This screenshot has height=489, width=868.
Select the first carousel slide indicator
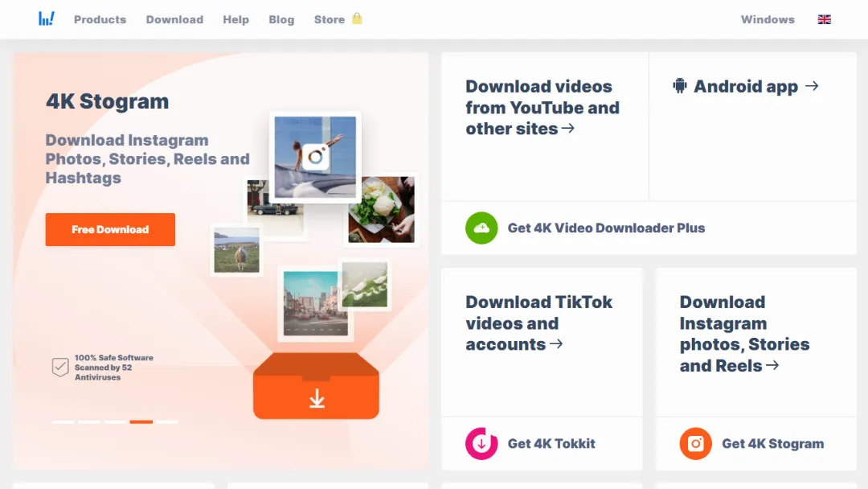63,422
